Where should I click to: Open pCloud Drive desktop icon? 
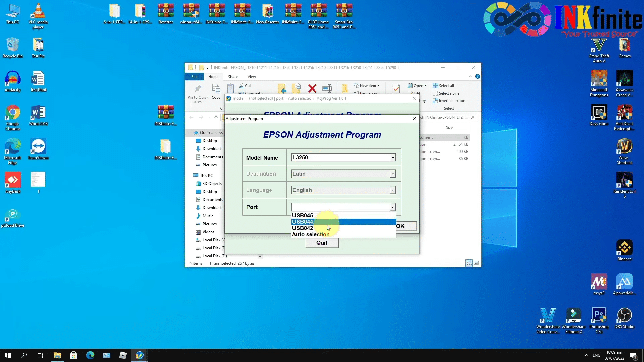[13, 217]
